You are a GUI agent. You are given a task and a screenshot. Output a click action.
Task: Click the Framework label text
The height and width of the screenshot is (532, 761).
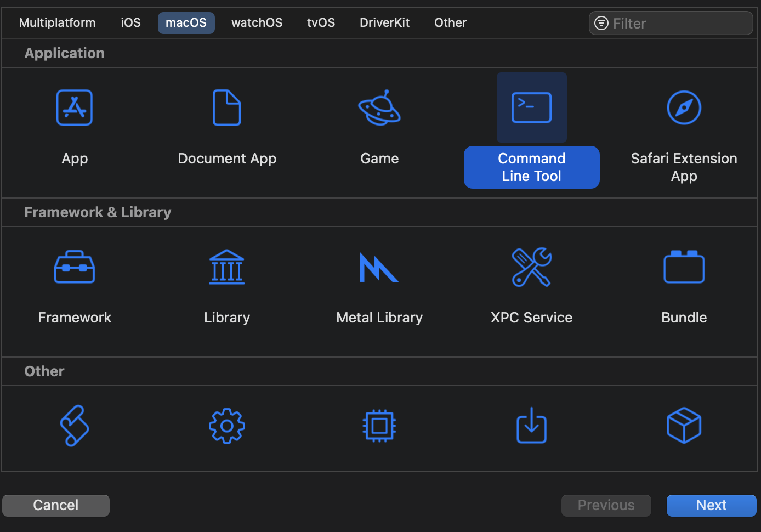(x=75, y=318)
